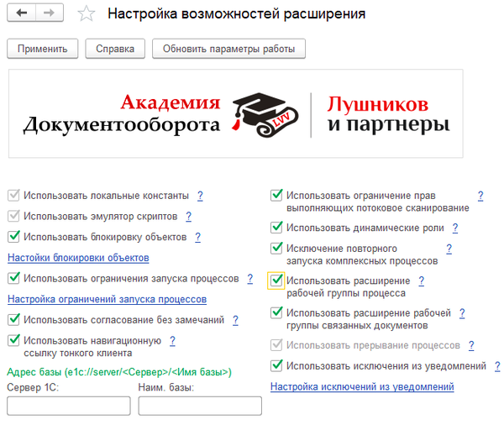This screenshot has width=504, height=430.
Task: Open Настройка исключений из уведомлений link
Action: tap(362, 386)
